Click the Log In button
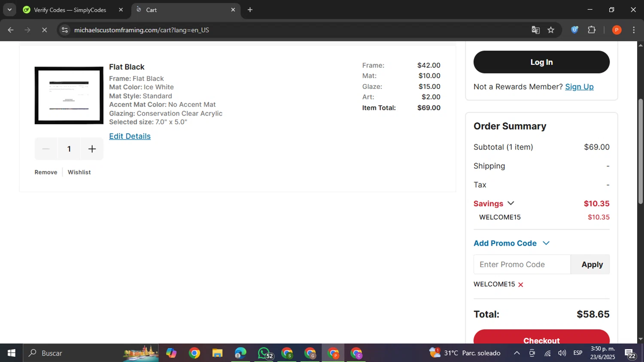The width and height of the screenshot is (644, 362). coord(541,62)
